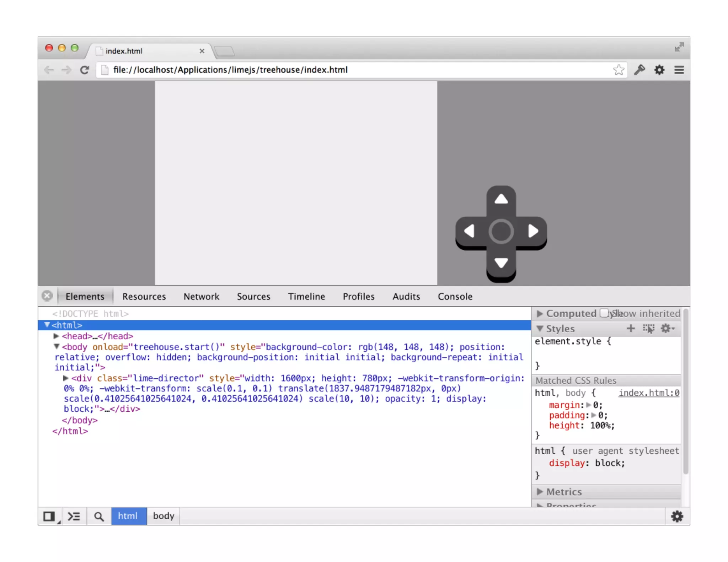Image resolution: width=728 pixels, height=562 pixels.
Task: Click the element.style rule block
Action: pyautogui.click(x=606, y=354)
